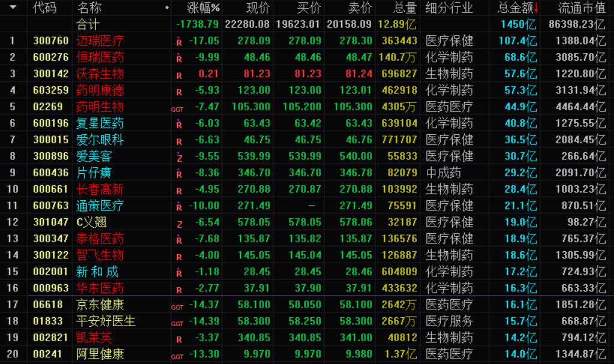Click the GGT flag on 京东健康 row
This screenshot has width=614, height=364.
click(177, 307)
